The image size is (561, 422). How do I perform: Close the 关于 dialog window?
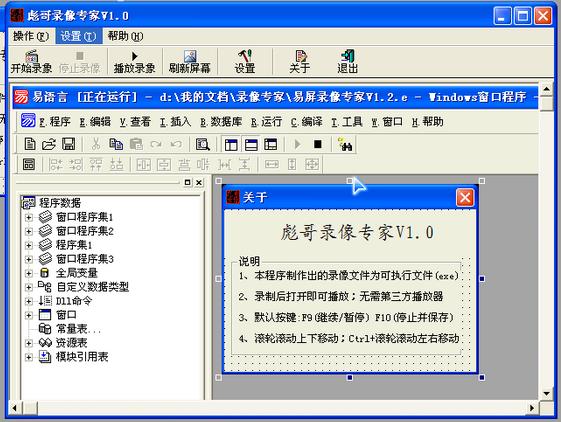point(465,197)
